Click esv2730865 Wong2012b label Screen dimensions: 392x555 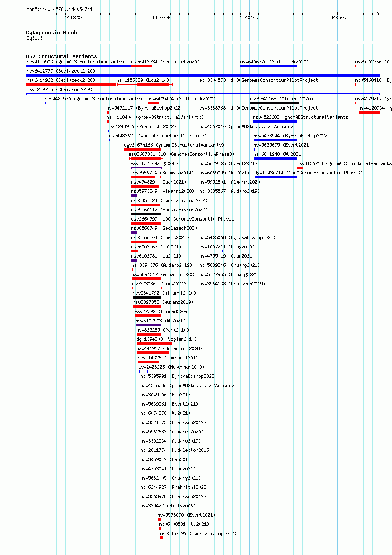click(161, 284)
